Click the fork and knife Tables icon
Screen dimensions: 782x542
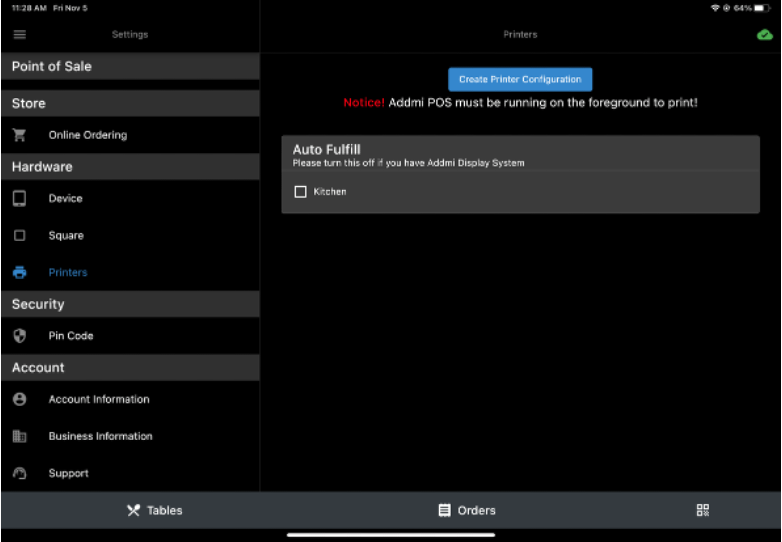133,511
